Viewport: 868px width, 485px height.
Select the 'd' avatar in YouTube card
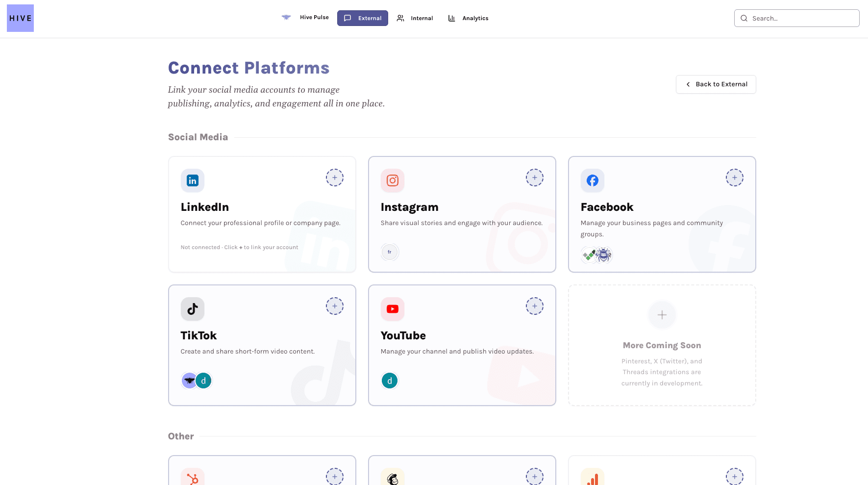tap(390, 381)
